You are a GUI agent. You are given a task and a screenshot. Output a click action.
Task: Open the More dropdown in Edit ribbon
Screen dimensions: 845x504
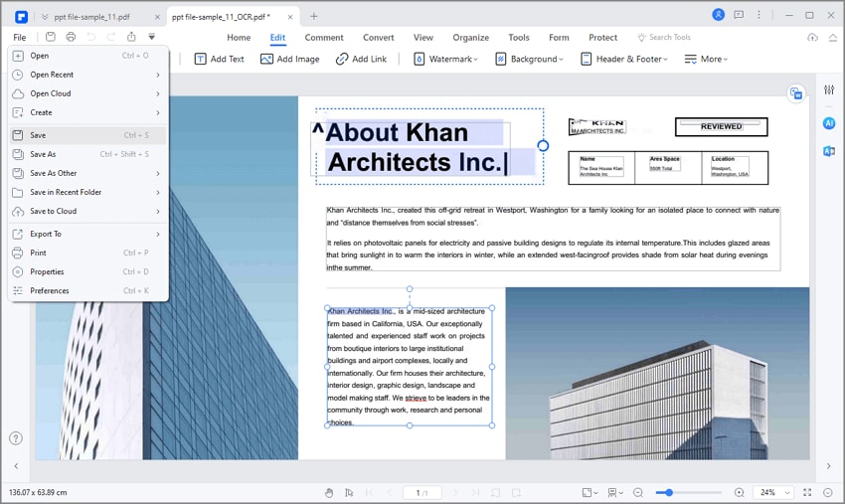pos(706,59)
